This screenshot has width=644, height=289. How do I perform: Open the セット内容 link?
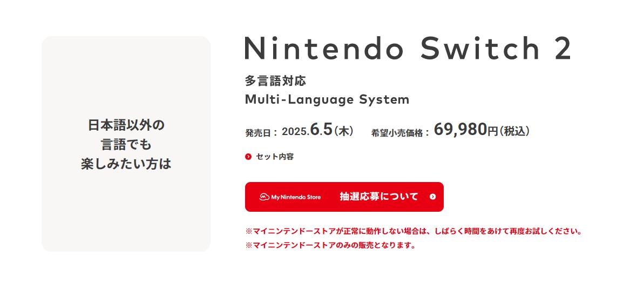coord(275,157)
